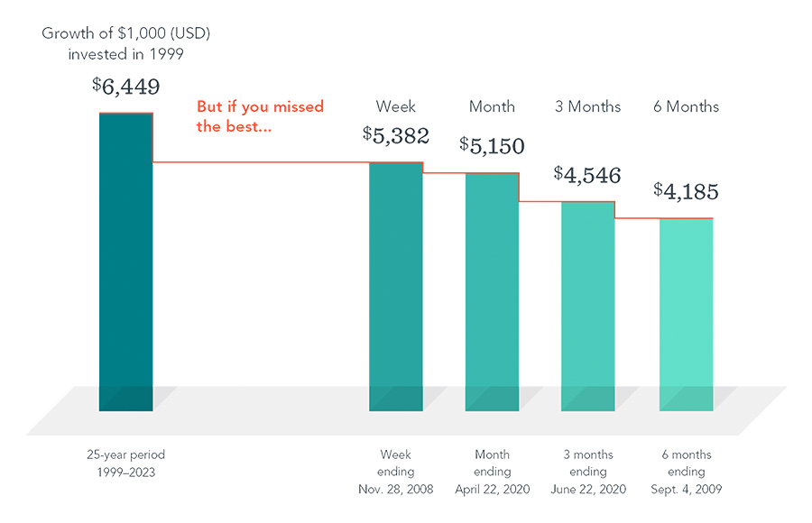Click the $4,185 value label
The height and width of the screenshot is (523, 812).
(x=686, y=191)
